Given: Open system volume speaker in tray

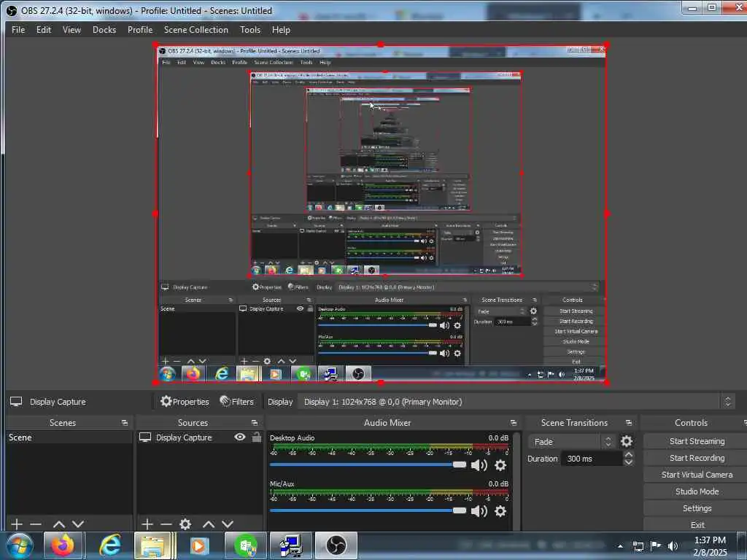Looking at the screenshot, I should 673,545.
